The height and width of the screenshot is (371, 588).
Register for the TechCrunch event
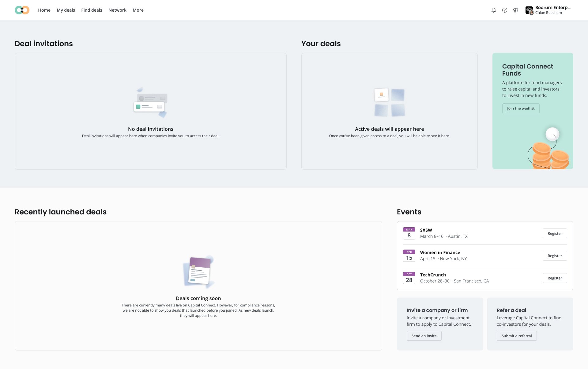coord(555,278)
